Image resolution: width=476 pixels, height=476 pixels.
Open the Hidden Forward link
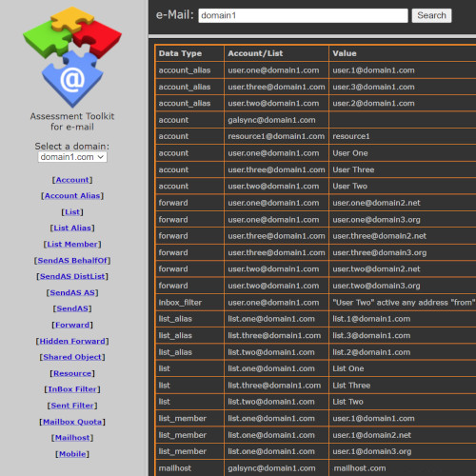pyautogui.click(x=72, y=341)
